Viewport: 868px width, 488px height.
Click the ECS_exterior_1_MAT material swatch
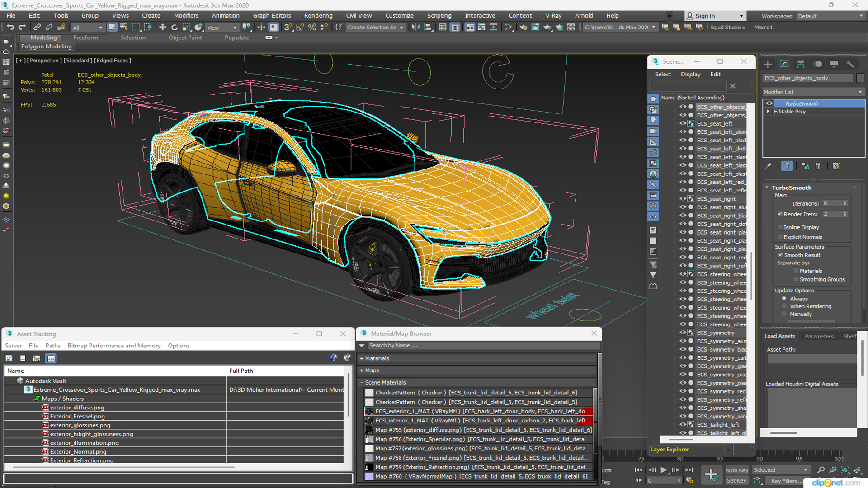[x=369, y=412]
